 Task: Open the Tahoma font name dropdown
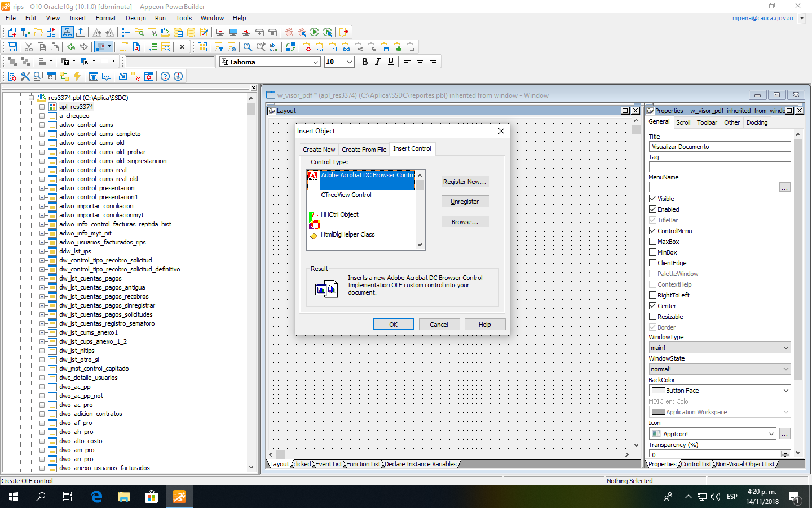[316, 62]
